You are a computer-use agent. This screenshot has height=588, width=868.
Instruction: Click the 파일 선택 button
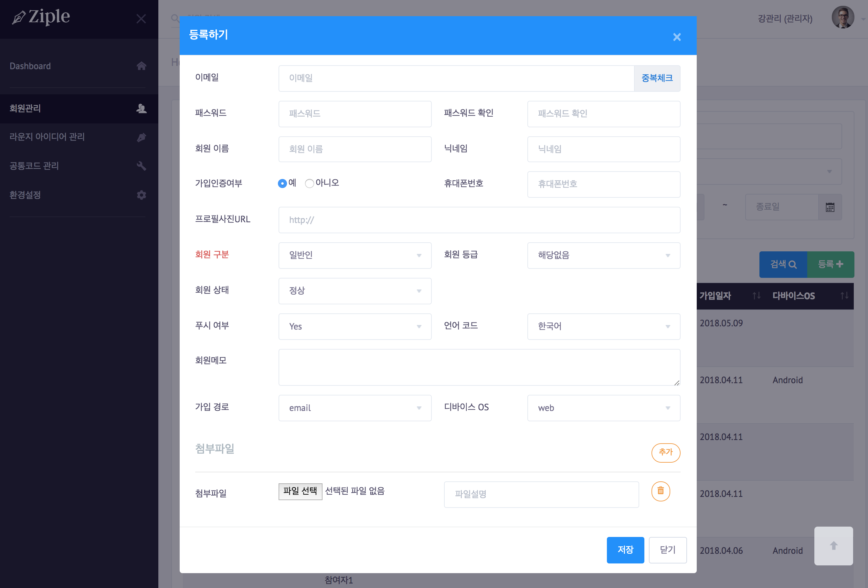300,491
